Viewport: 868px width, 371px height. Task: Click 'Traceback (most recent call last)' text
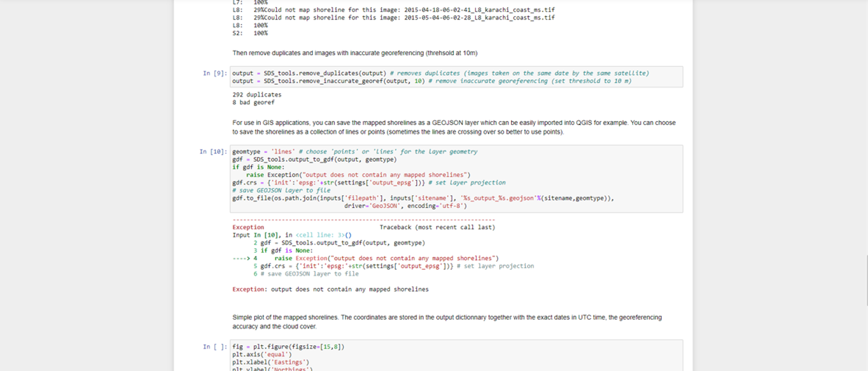(437, 227)
